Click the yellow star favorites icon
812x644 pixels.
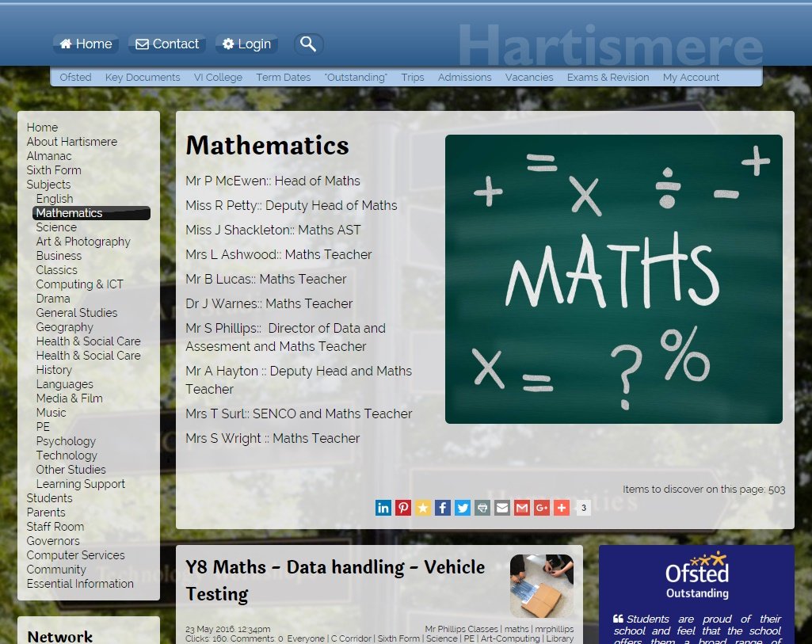[423, 508]
